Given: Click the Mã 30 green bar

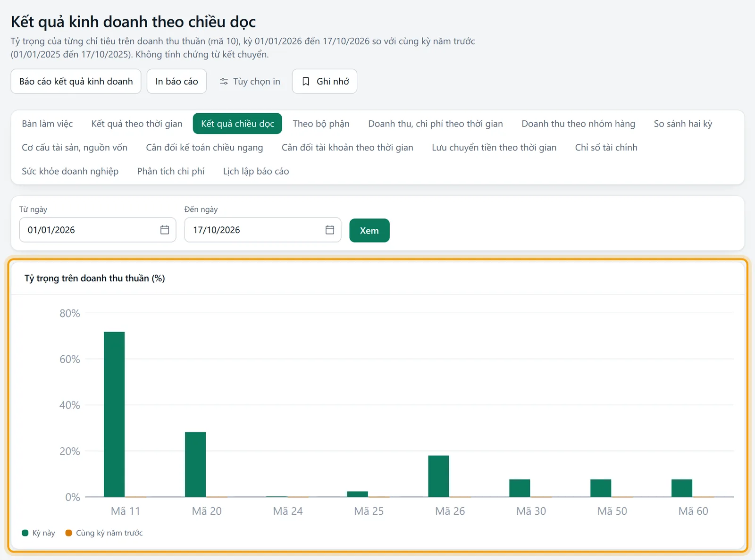Looking at the screenshot, I should [x=520, y=488].
